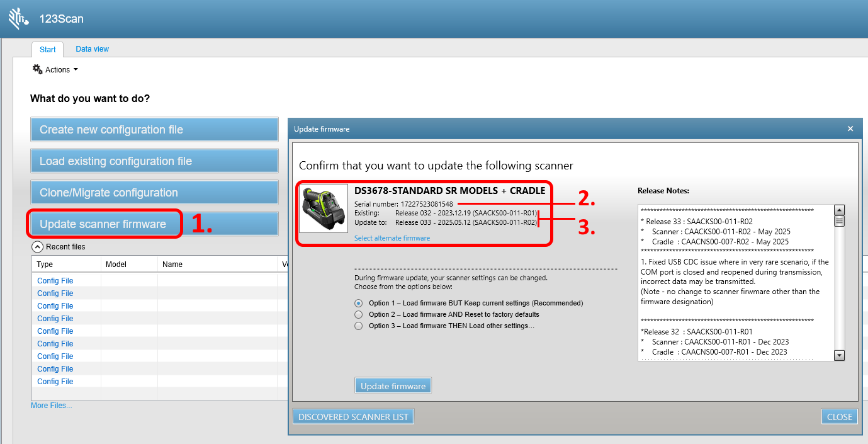Viewport: 868px width, 444px height.
Task: Click the Fixed USB CDC issue note
Action: [735, 272]
